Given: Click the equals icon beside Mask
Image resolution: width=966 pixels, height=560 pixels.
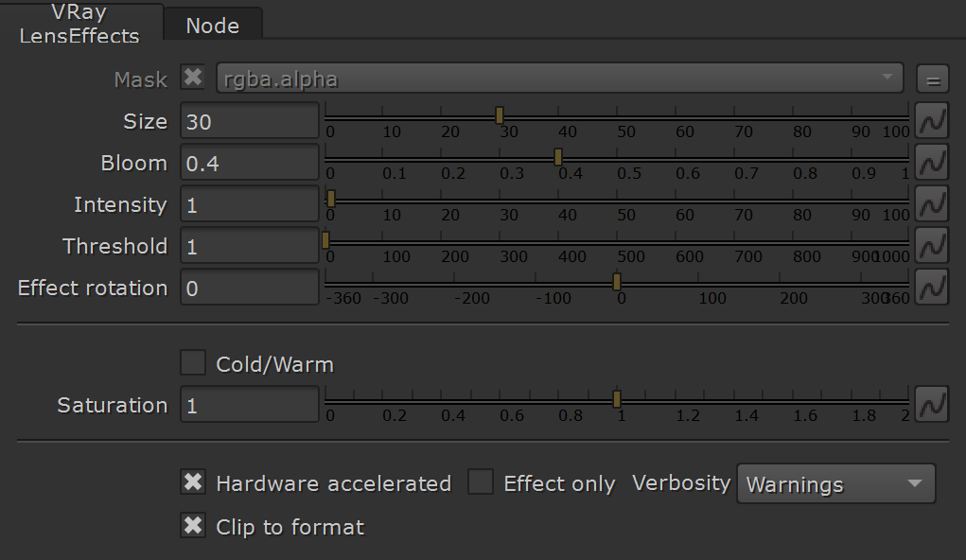Looking at the screenshot, I should pyautogui.click(x=933, y=79).
